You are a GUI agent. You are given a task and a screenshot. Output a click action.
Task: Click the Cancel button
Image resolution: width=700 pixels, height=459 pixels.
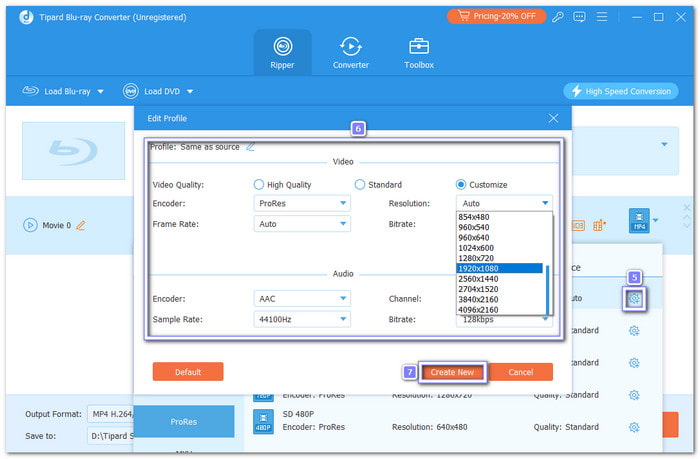521,371
